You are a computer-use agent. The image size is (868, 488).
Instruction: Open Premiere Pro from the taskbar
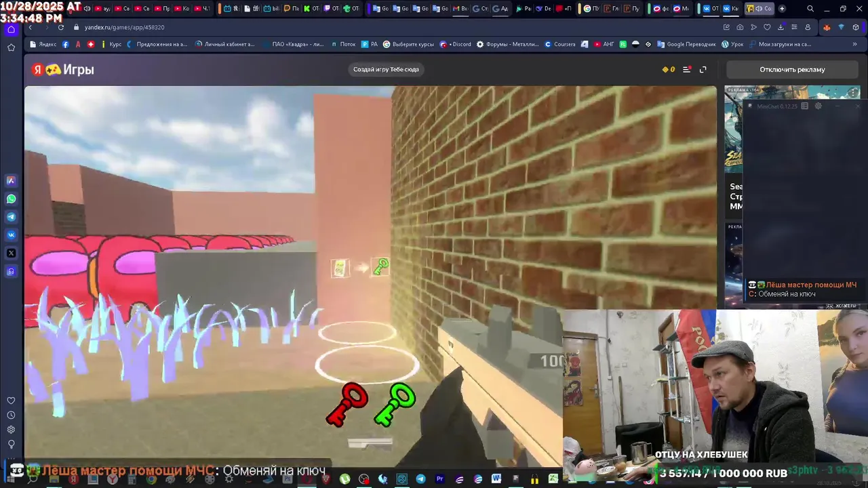click(439, 479)
